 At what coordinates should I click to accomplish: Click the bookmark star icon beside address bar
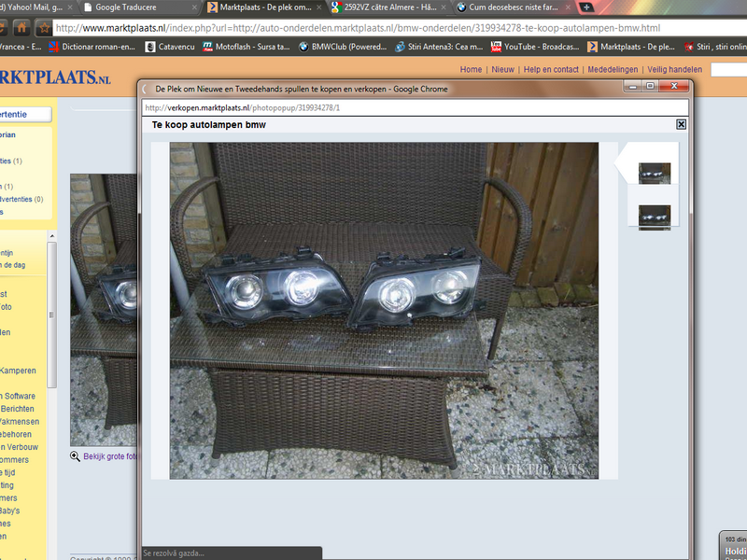[43, 28]
